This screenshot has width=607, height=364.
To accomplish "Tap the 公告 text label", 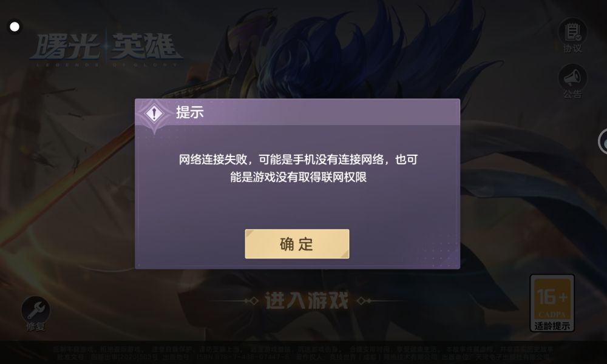I will tap(572, 94).
